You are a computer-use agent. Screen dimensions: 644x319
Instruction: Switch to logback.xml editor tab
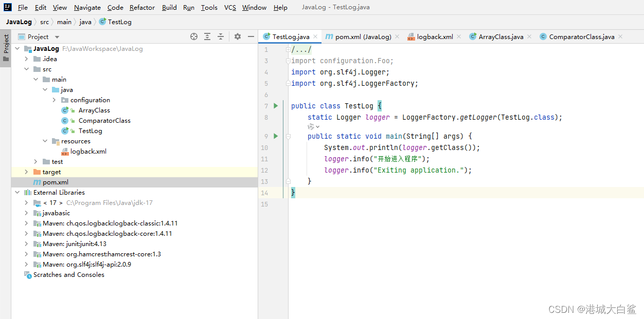point(435,36)
